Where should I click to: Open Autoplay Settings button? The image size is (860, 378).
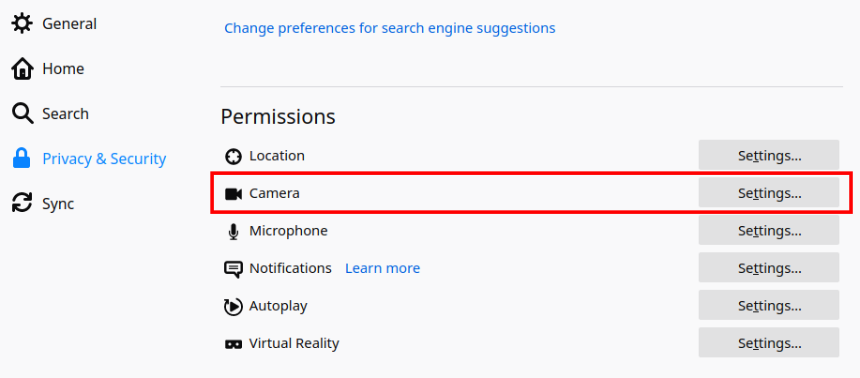769,306
